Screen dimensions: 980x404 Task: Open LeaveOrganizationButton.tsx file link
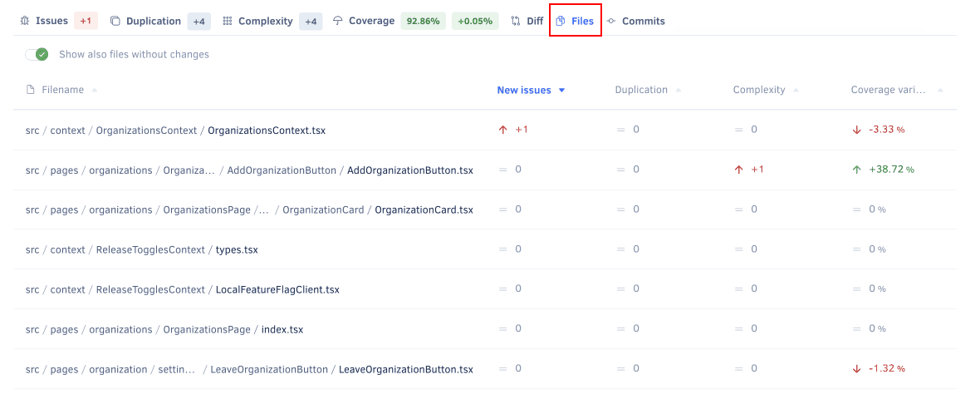click(x=405, y=369)
